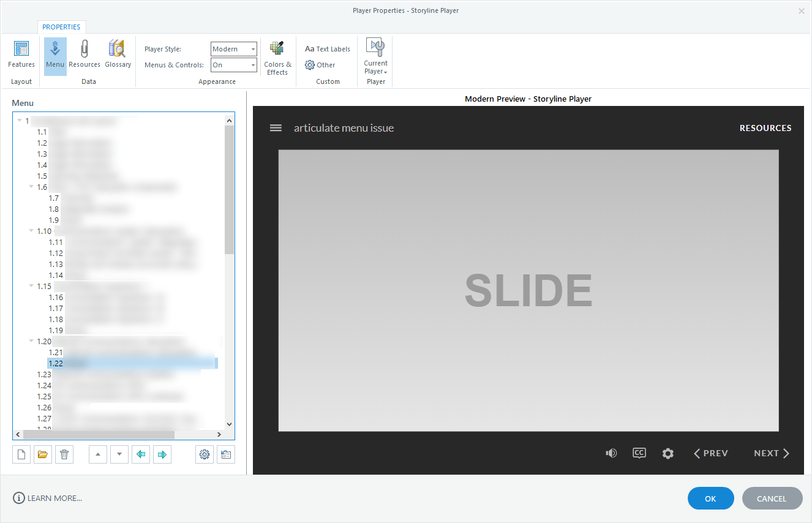Select menu item 1.12
812x523 pixels.
coord(122,253)
